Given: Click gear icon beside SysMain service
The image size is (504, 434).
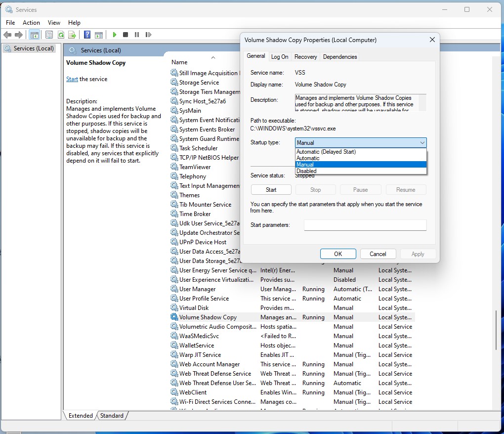Looking at the screenshot, I should [x=174, y=110].
